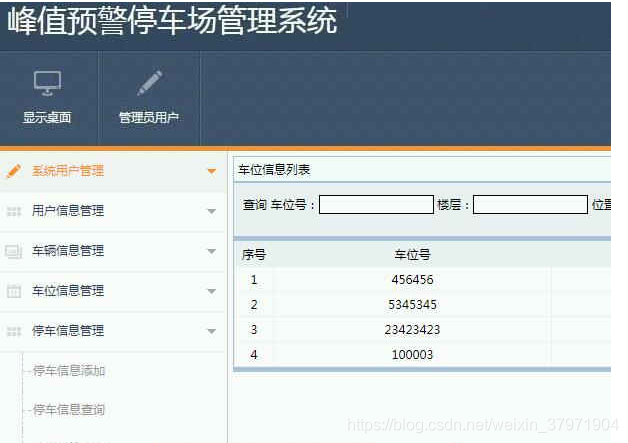Click the 序号 column header

(x=254, y=255)
